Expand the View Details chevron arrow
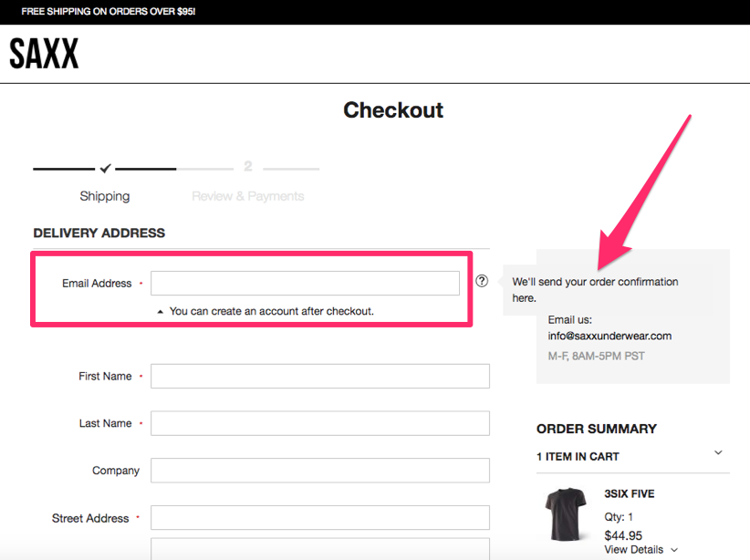750x560 pixels. click(674, 550)
